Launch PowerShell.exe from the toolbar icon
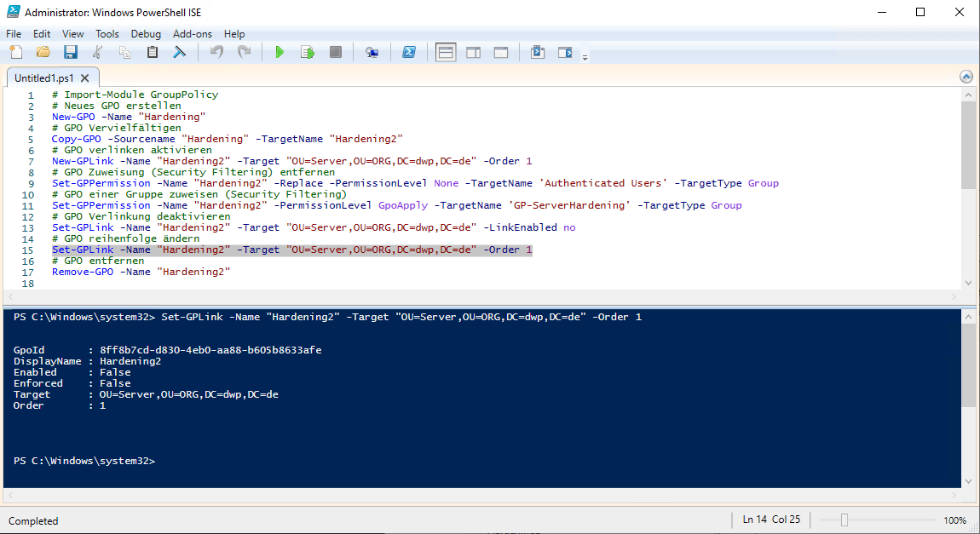 pos(409,53)
